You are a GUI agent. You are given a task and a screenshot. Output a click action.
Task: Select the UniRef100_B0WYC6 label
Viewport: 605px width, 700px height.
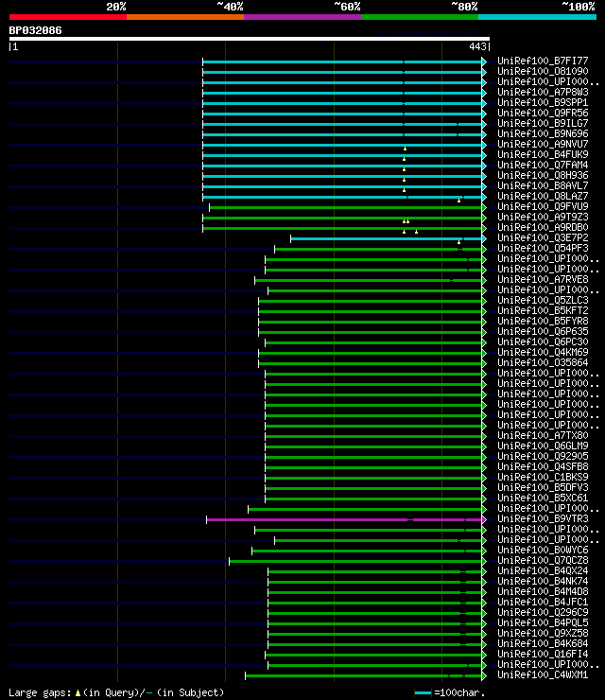(x=543, y=550)
